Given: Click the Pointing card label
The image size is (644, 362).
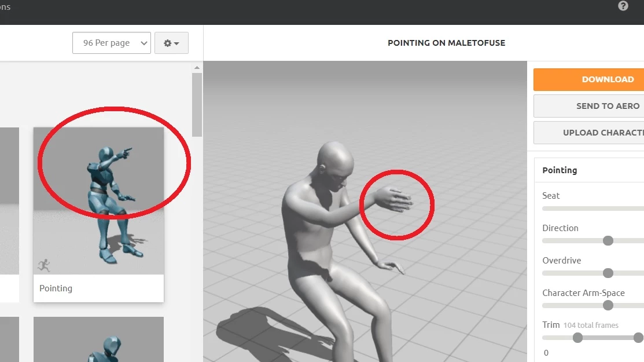Looking at the screenshot, I should pos(56,288).
